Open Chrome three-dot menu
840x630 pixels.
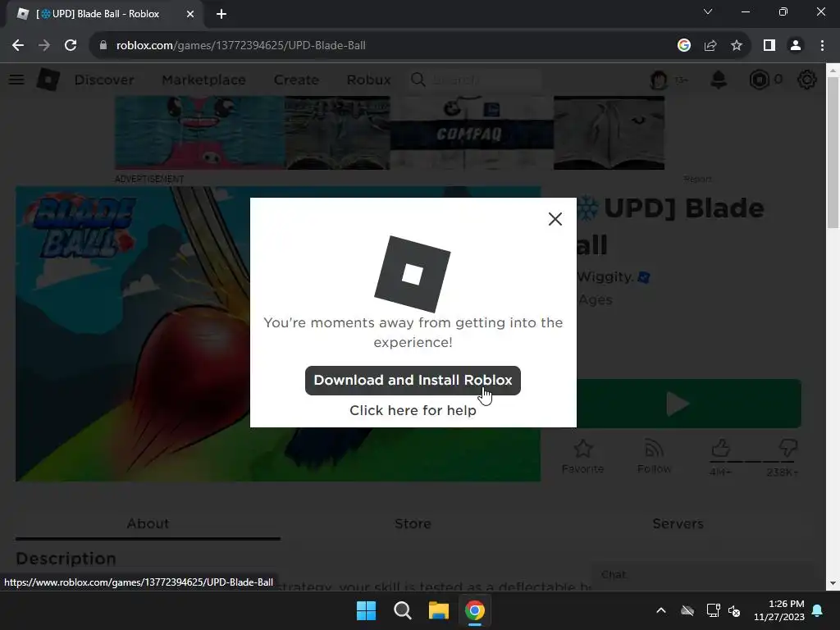(x=822, y=46)
